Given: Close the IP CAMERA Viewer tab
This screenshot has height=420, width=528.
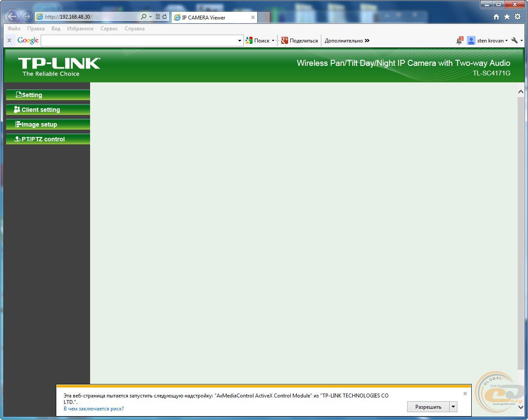Looking at the screenshot, I should point(253,18).
